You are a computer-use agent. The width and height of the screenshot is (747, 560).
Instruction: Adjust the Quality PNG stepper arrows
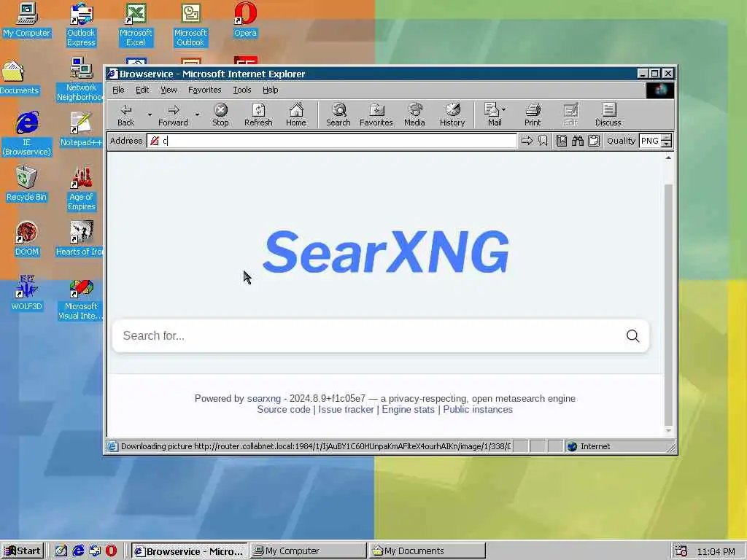click(x=667, y=141)
